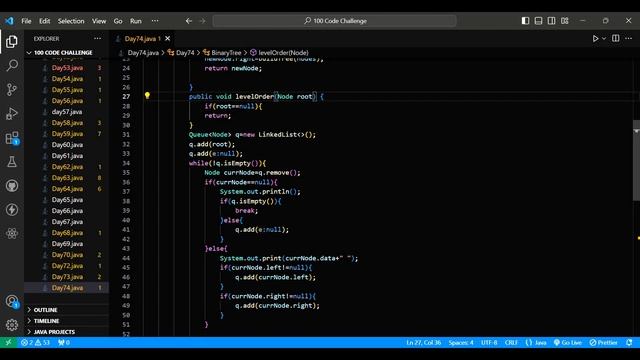Open the File menu

26,21
